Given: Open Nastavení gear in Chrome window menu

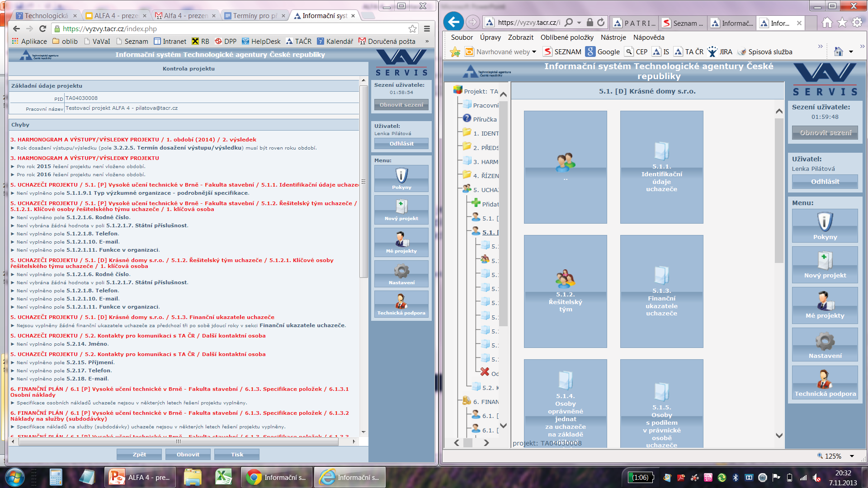Looking at the screenshot, I should click(x=401, y=274).
